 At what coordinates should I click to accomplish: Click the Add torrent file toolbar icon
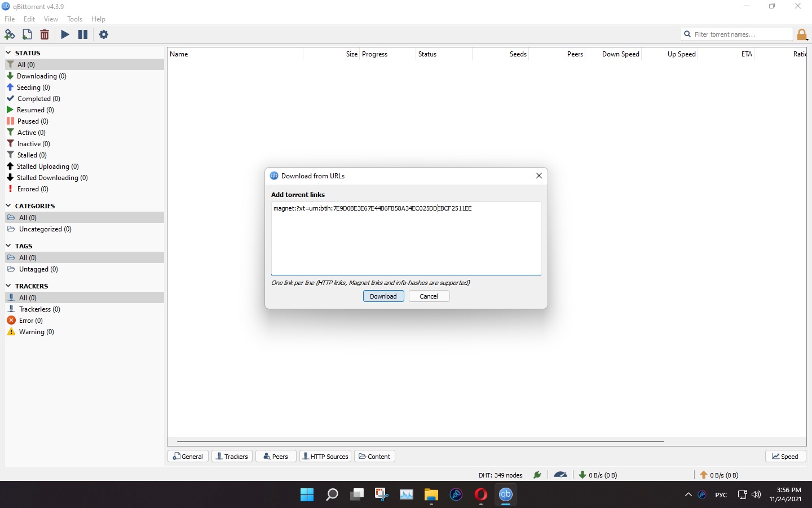coord(27,34)
